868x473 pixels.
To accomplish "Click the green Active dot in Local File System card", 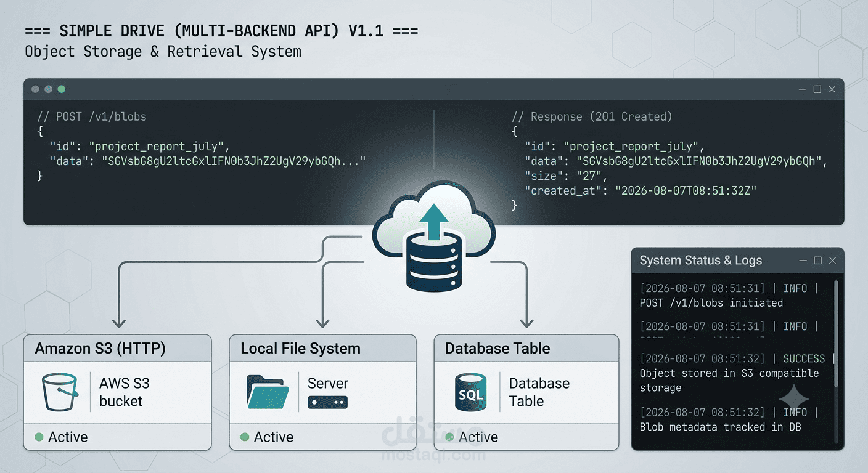I will click(x=245, y=437).
